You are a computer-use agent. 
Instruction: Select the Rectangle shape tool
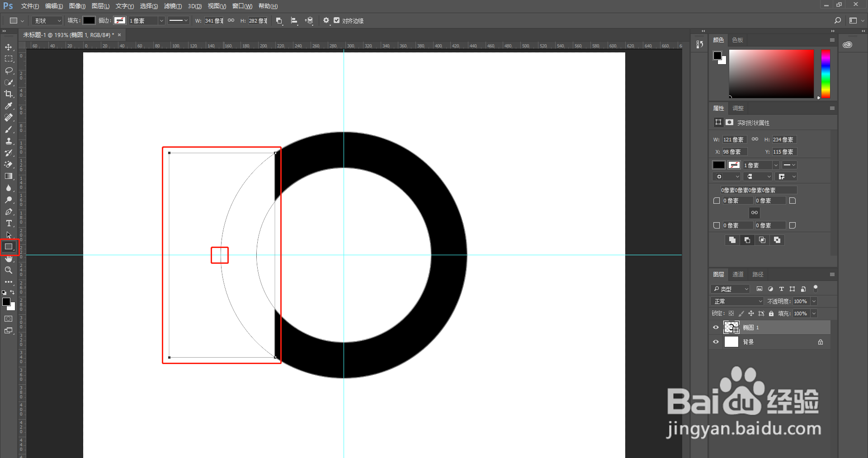point(9,247)
